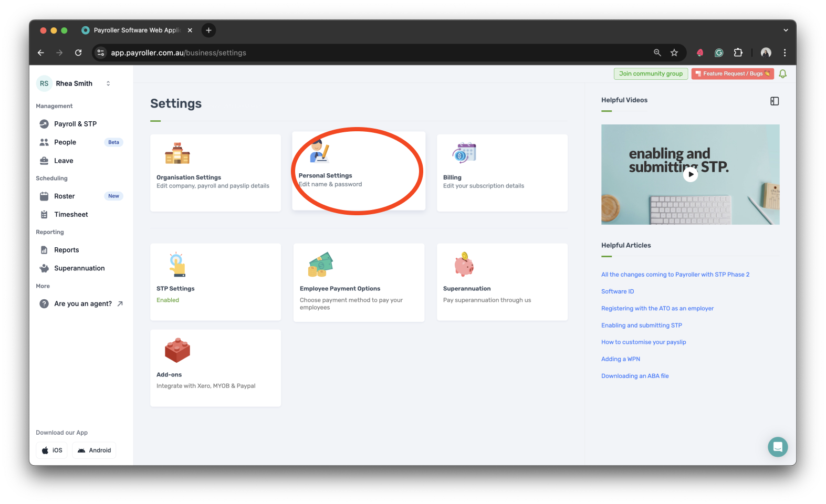The width and height of the screenshot is (826, 504).
Task: Open 'Downloading an ABA file' article
Action: (635, 376)
